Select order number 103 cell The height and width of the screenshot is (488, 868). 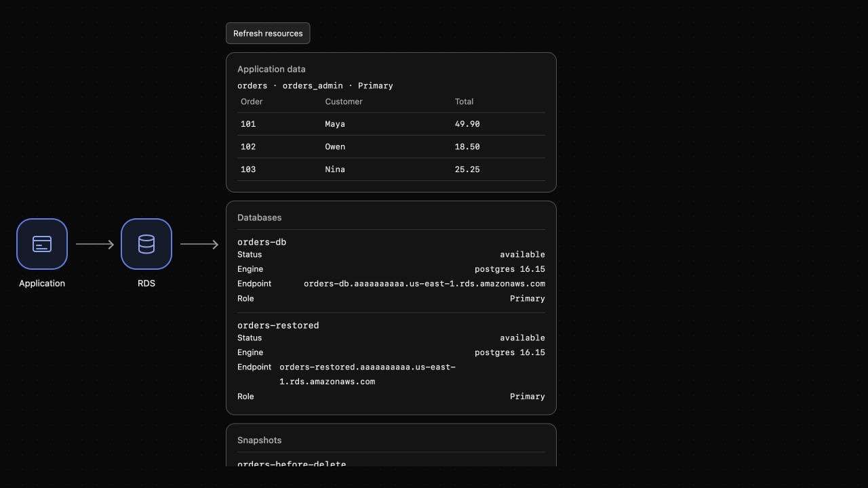tap(248, 169)
